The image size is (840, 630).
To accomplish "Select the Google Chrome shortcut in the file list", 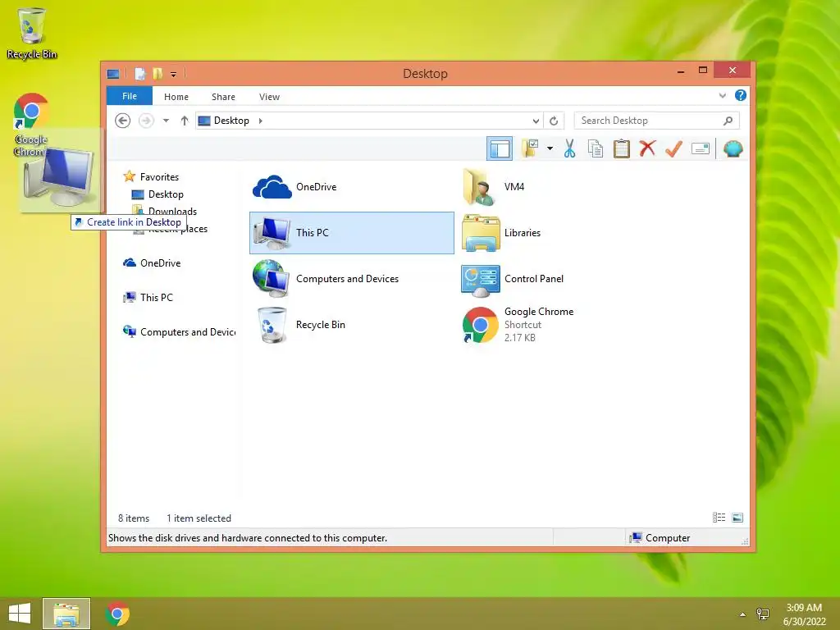I will point(559,325).
